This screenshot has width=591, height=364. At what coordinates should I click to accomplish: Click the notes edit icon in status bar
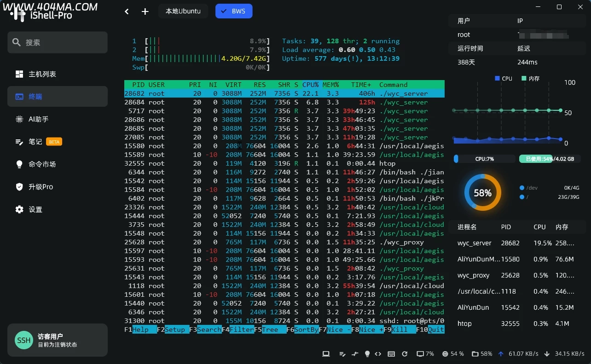pos(342,354)
